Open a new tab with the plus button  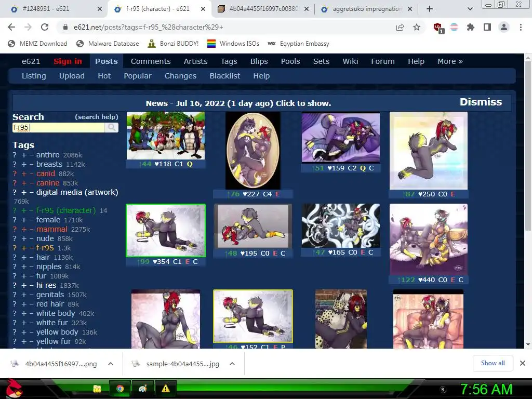430,9
